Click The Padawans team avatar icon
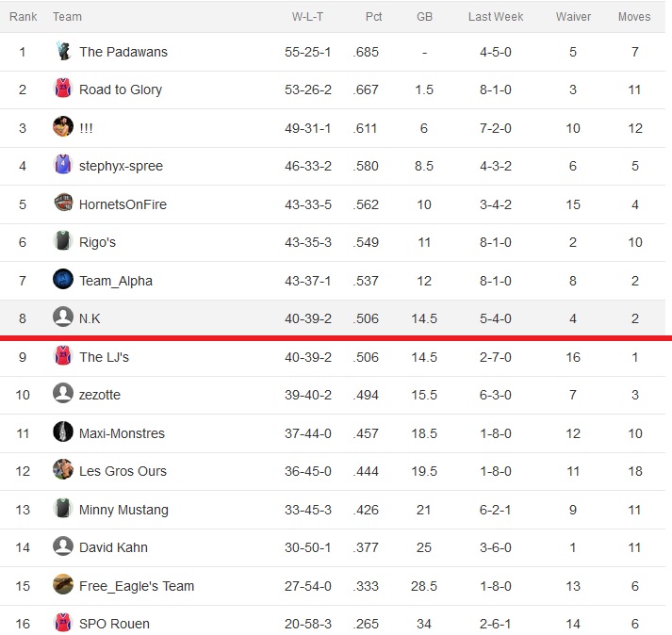The width and height of the screenshot is (672, 635). (63, 51)
